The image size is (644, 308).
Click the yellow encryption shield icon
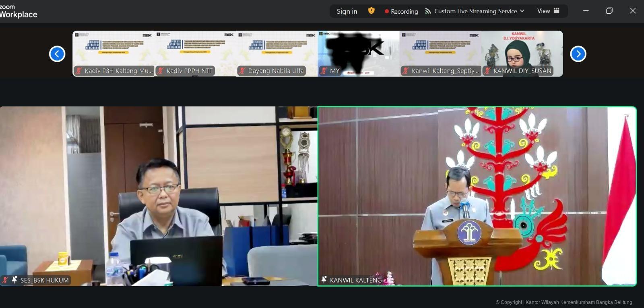tap(371, 11)
